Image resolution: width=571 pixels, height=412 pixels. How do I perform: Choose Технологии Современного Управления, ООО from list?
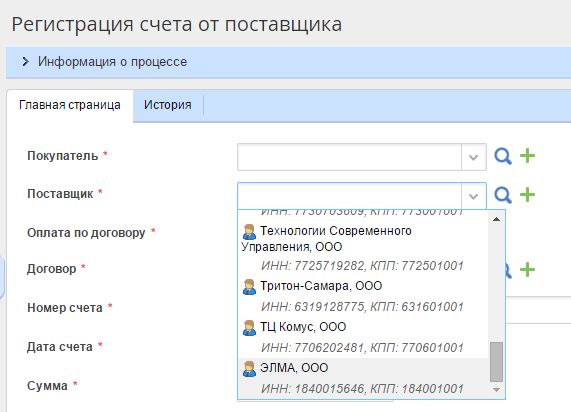[363, 248]
